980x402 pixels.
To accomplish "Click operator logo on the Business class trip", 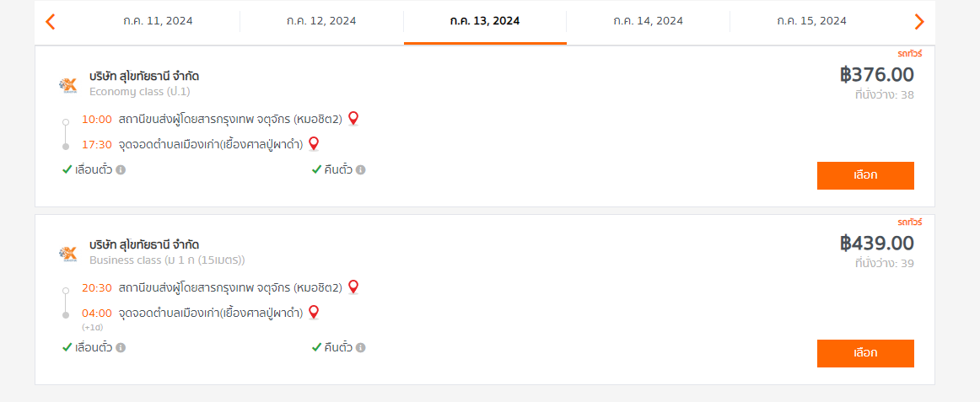I will [x=67, y=253].
